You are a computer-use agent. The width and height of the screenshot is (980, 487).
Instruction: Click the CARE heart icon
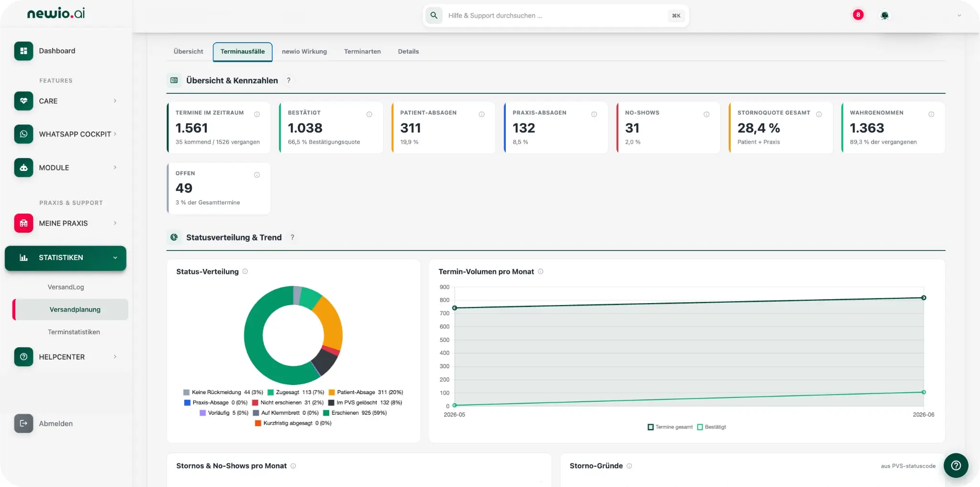(x=23, y=101)
